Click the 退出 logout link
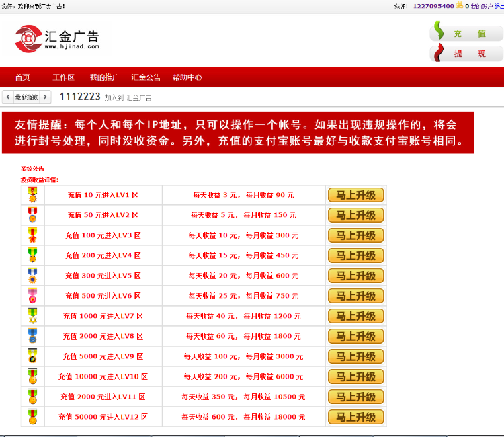The width and height of the screenshot is (504, 437). [499, 7]
